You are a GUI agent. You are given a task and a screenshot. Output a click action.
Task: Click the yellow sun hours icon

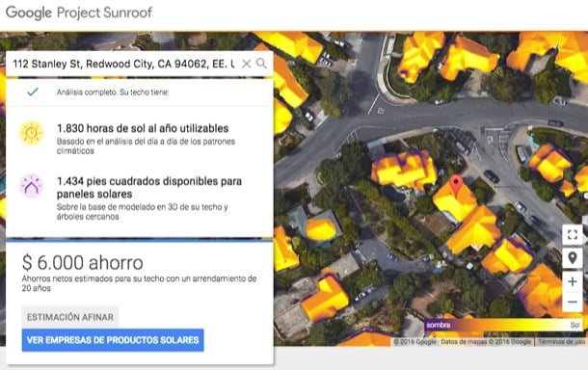32,133
